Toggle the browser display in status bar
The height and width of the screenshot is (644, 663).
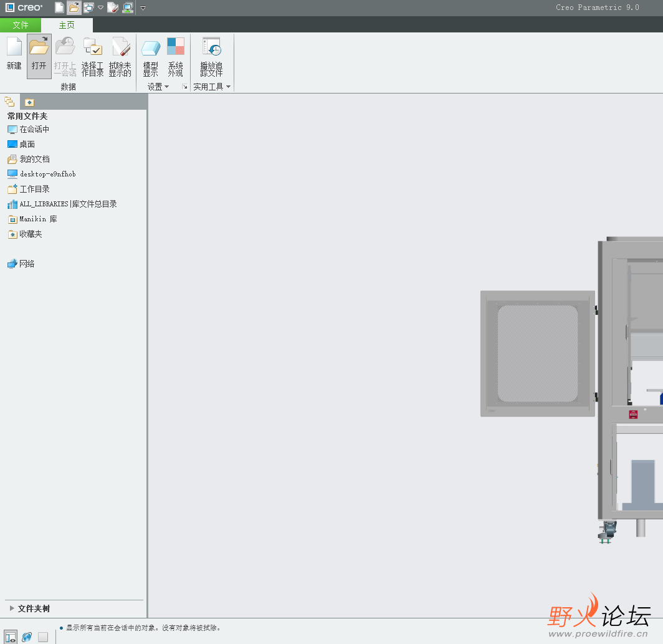click(x=27, y=637)
